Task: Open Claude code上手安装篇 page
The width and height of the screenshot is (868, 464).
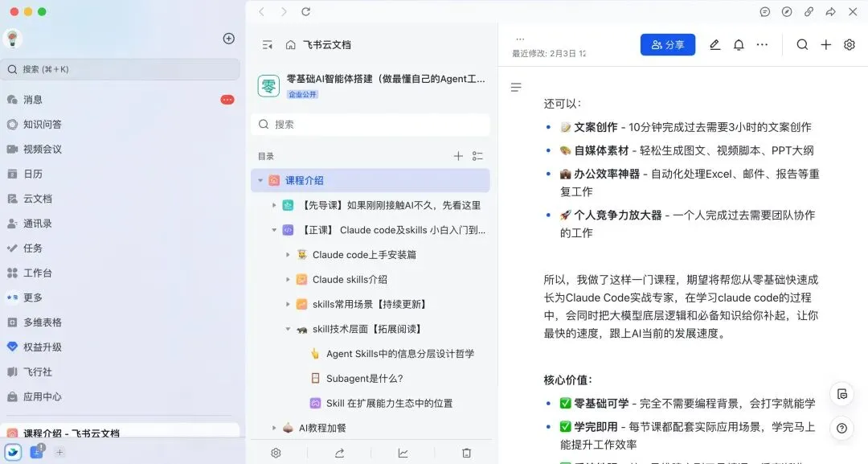Action: coord(364,255)
